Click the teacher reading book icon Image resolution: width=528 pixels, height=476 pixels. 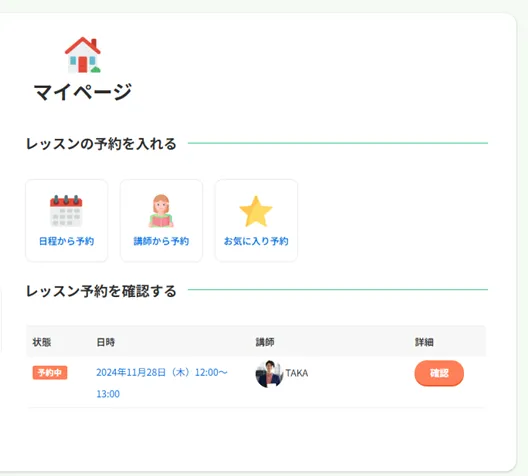[161, 211]
